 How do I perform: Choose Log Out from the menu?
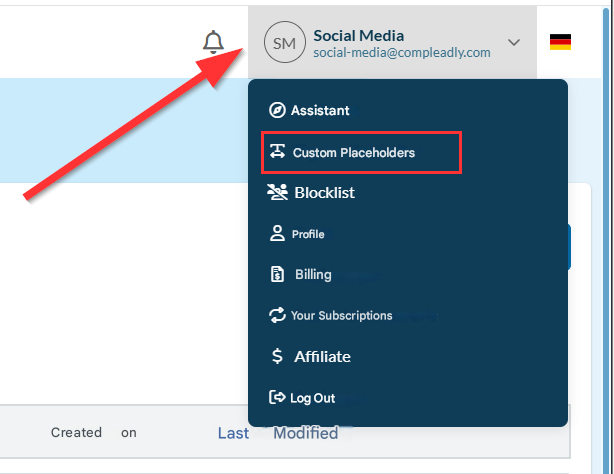point(312,398)
